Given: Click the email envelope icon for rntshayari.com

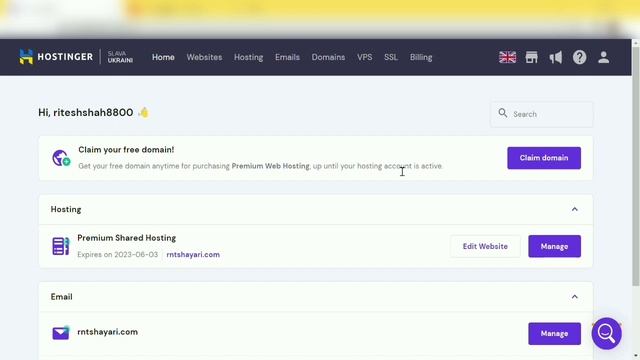Looking at the screenshot, I should [61, 333].
